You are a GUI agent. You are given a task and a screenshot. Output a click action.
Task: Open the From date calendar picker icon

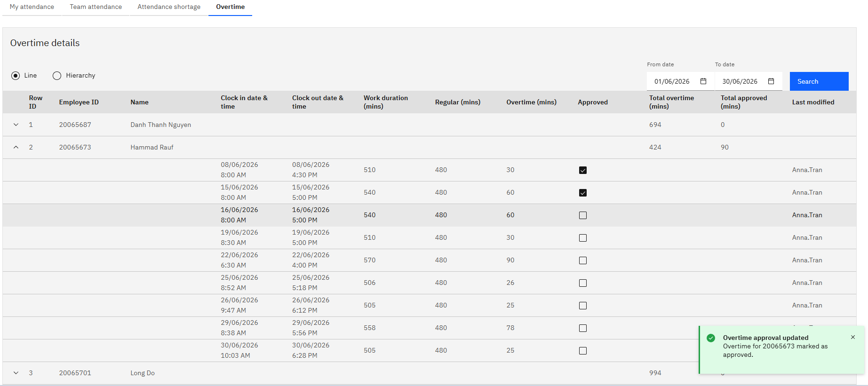703,81
